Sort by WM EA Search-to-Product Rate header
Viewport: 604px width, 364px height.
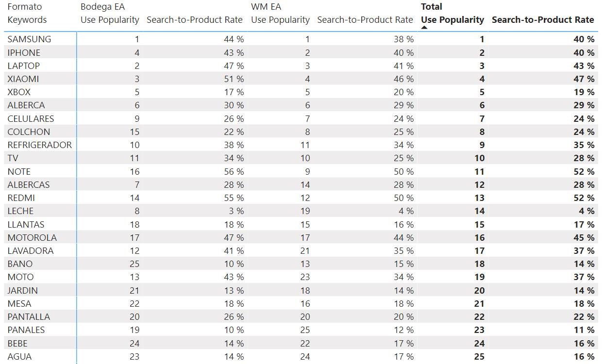(365, 20)
